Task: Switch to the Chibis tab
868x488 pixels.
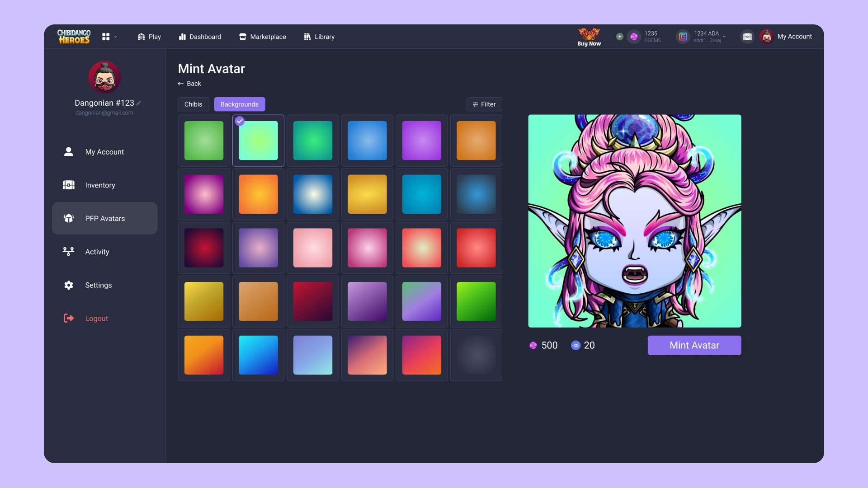Action: [x=193, y=104]
